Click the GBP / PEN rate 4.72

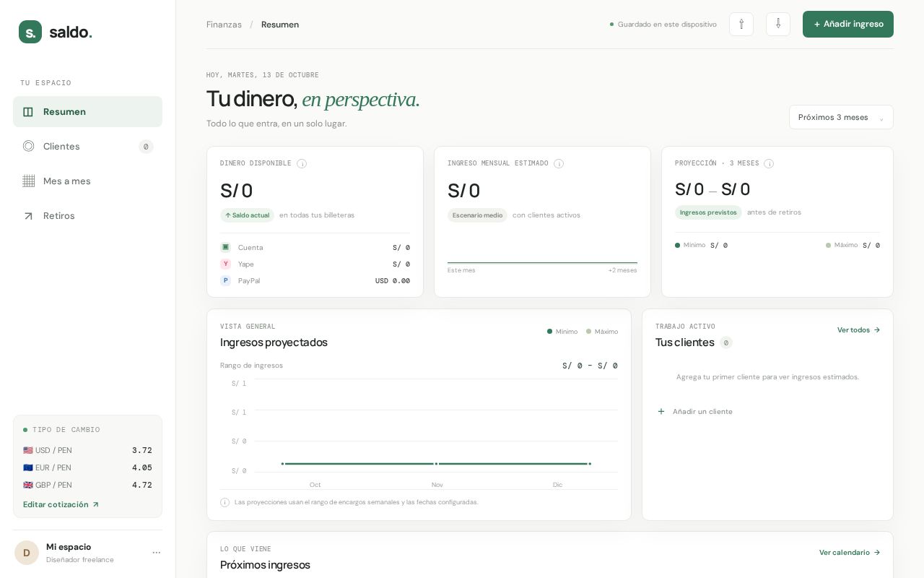click(x=141, y=485)
